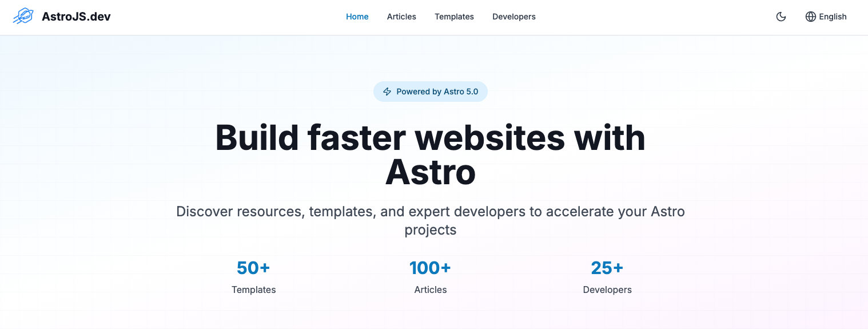The height and width of the screenshot is (329, 868).
Task: Click the Powered by Astro 5.0 badge
Action: [x=431, y=92]
